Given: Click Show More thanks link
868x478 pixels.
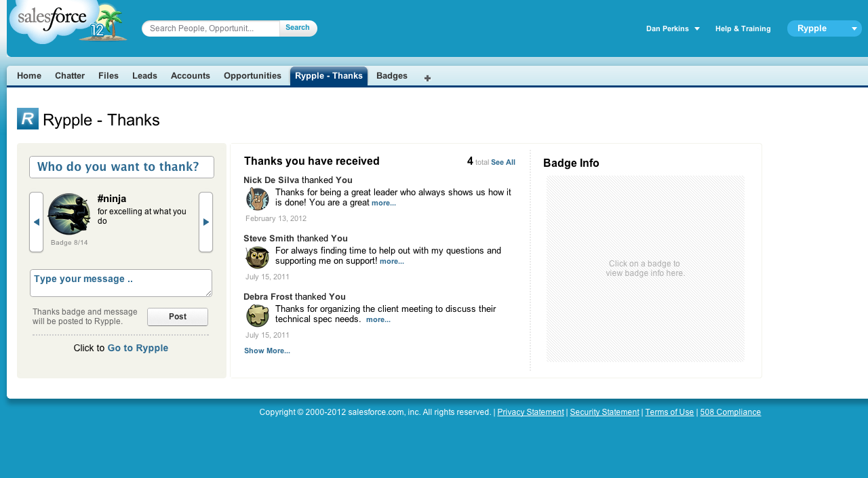Looking at the screenshot, I should pyautogui.click(x=267, y=351).
